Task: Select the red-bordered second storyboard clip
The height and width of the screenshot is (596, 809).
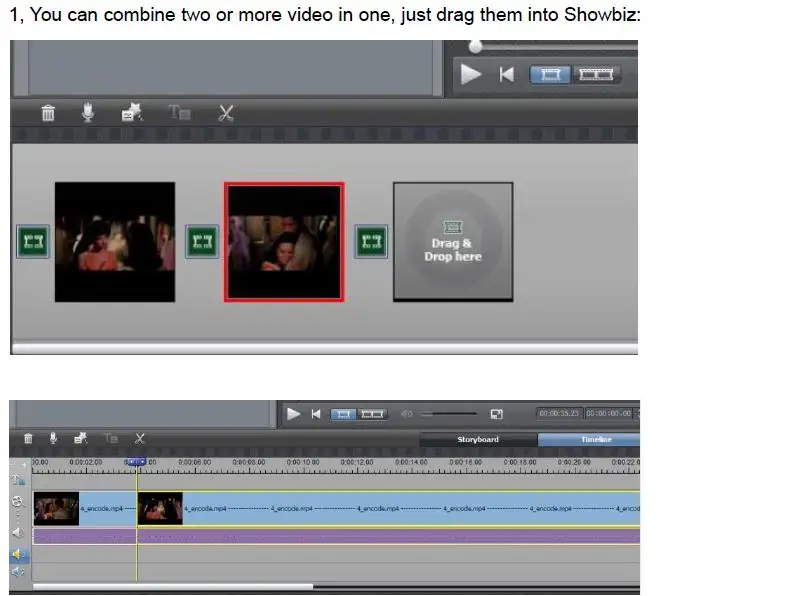Action: pyautogui.click(x=284, y=242)
